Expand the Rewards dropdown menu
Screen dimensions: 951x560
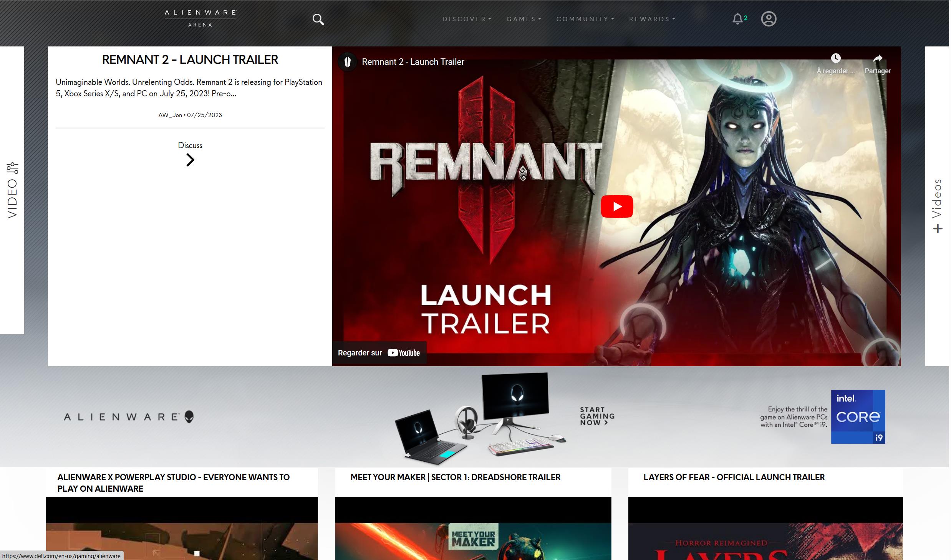tap(653, 19)
